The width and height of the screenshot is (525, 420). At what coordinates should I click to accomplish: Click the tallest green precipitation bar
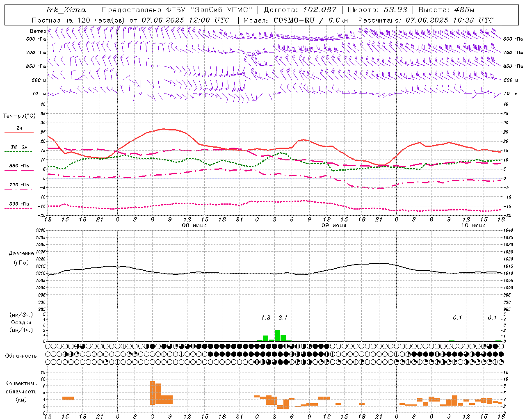coord(277,336)
